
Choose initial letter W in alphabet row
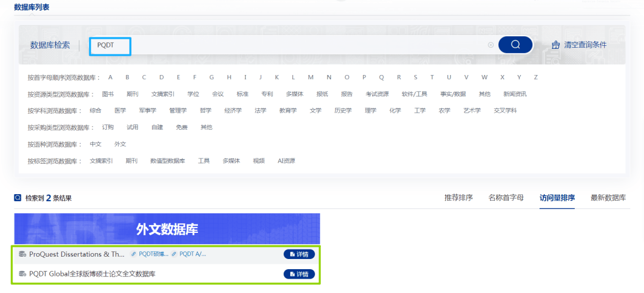tap(485, 77)
